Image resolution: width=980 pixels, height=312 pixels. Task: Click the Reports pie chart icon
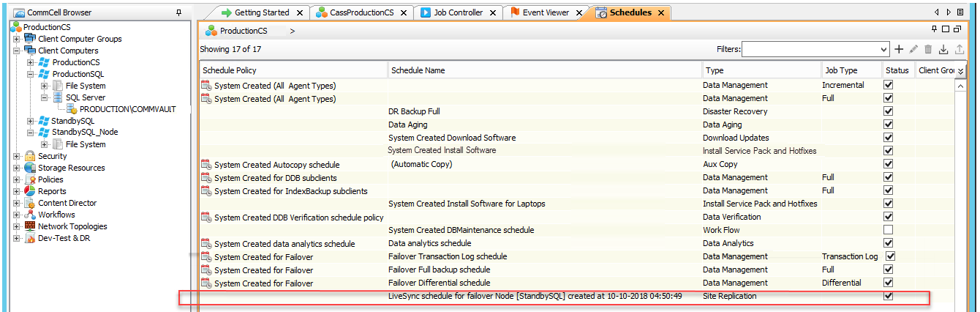click(30, 191)
